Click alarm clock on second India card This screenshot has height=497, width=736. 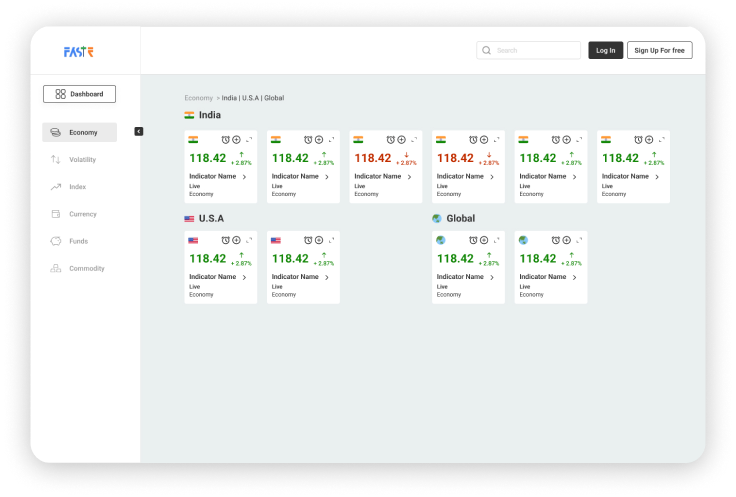coord(308,140)
